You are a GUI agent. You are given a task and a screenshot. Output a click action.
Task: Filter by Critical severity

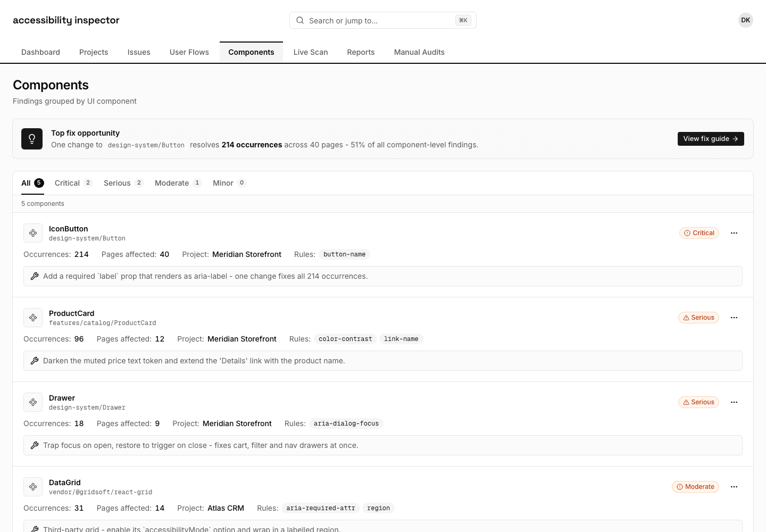[73, 183]
